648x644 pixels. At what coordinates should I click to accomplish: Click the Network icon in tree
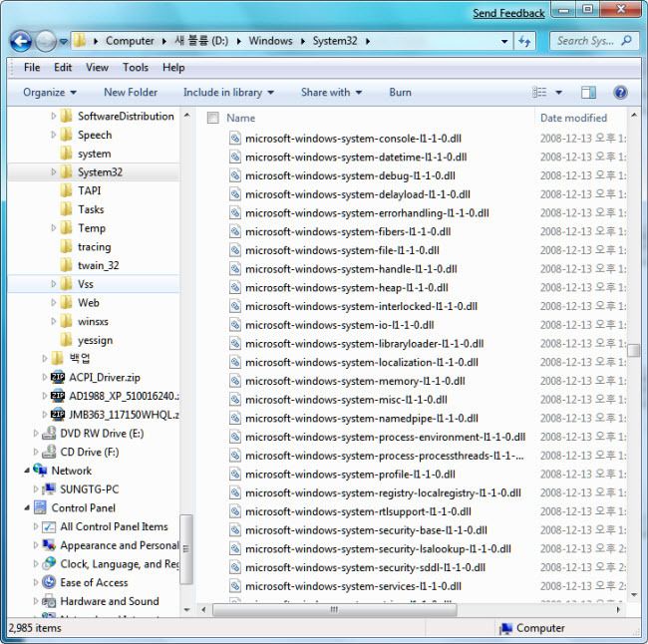tap(40, 470)
